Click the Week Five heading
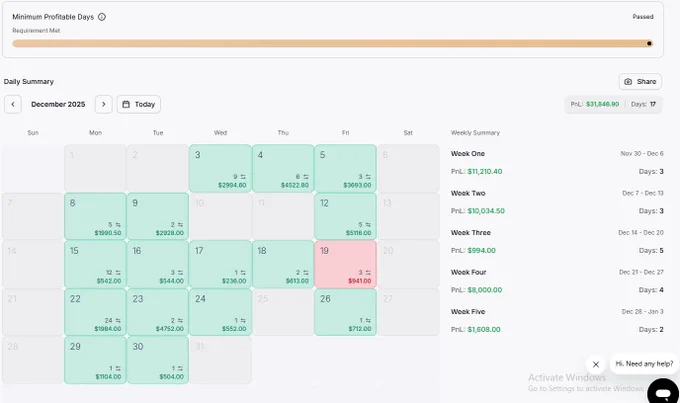 pos(468,311)
